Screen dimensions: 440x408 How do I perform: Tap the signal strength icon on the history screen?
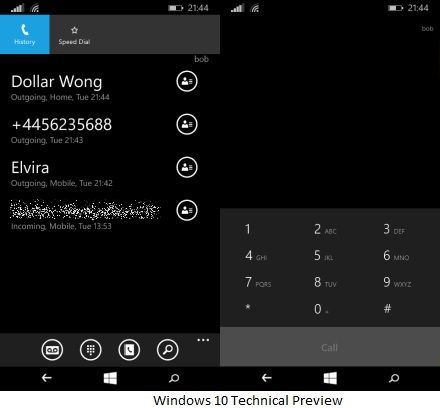(17, 8)
